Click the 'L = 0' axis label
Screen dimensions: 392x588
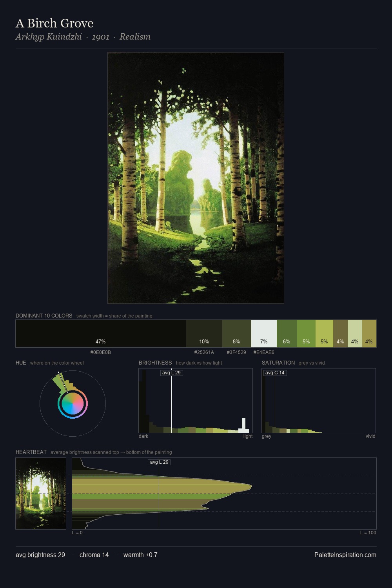click(77, 533)
